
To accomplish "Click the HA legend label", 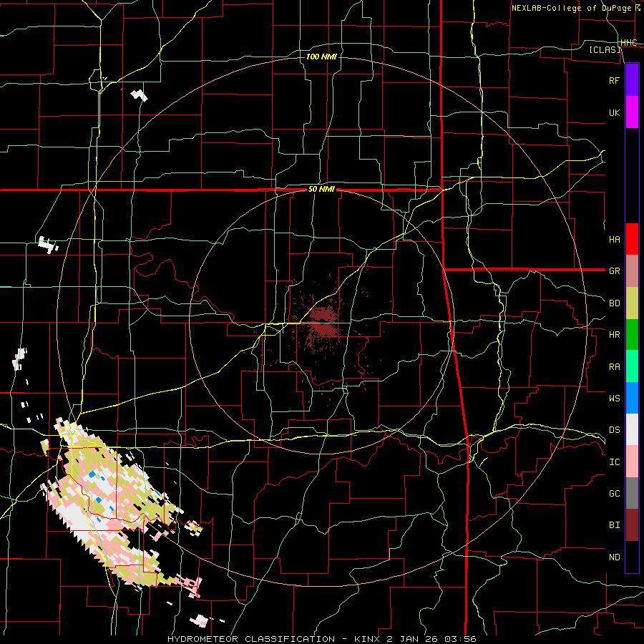I will (x=614, y=239).
